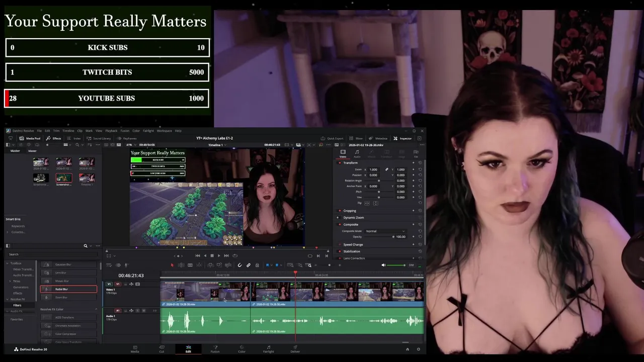Open the Timeline 1 name dropdown
This screenshot has height=362, width=644.
217,145
